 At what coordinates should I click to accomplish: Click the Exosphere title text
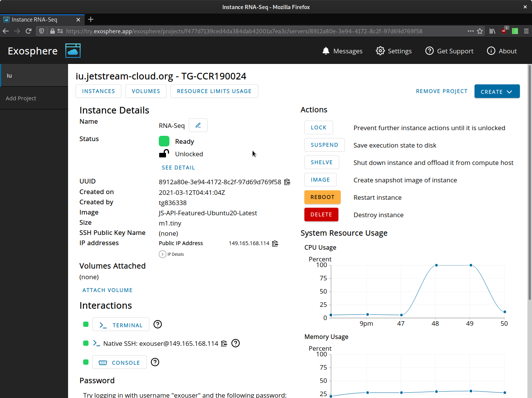33,51
